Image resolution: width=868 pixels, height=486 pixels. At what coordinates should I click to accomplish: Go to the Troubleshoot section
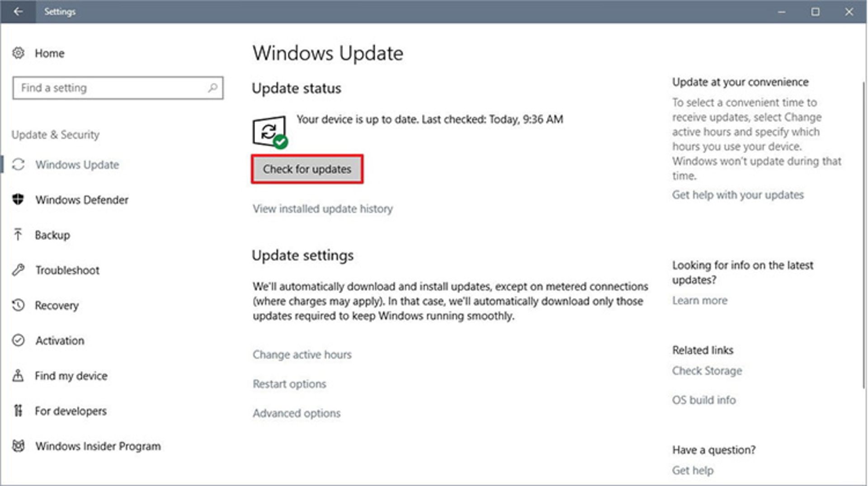67,270
